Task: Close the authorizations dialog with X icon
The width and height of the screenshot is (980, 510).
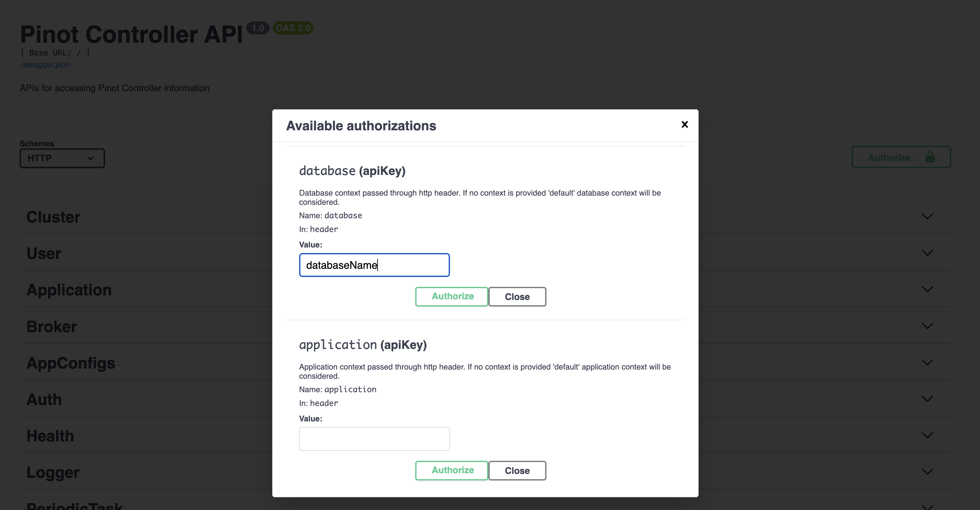Action: 684,124
